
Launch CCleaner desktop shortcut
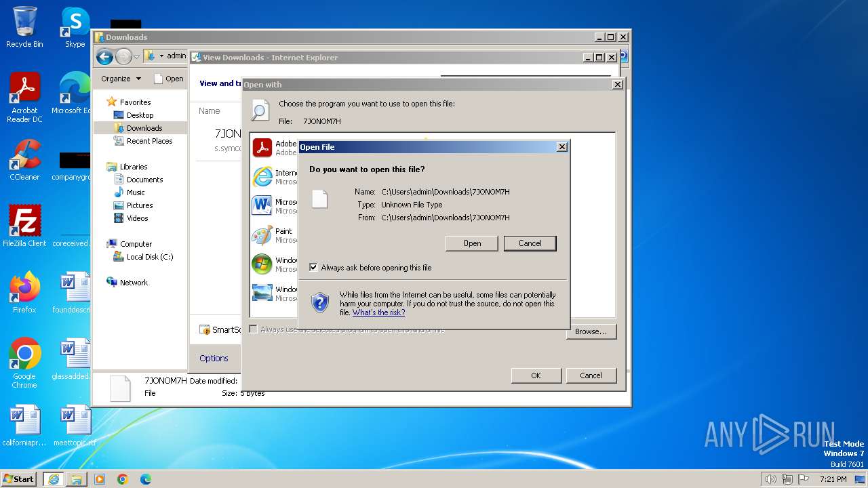tap(24, 160)
